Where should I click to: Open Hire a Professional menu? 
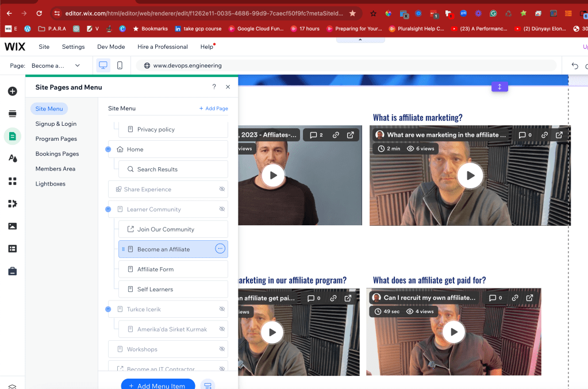[x=162, y=47]
